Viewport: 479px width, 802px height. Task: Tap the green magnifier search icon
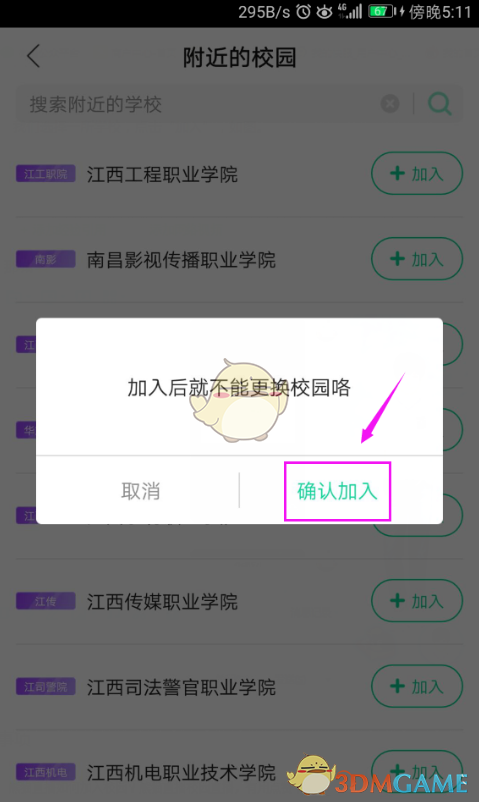tap(439, 104)
